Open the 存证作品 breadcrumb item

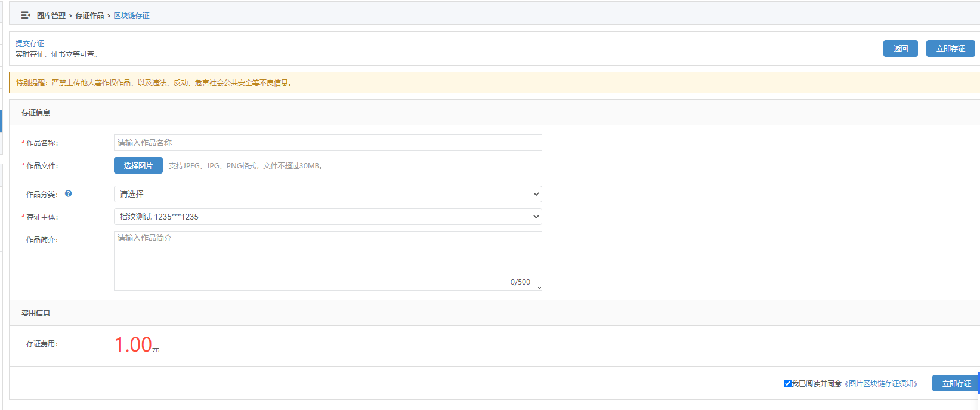89,16
